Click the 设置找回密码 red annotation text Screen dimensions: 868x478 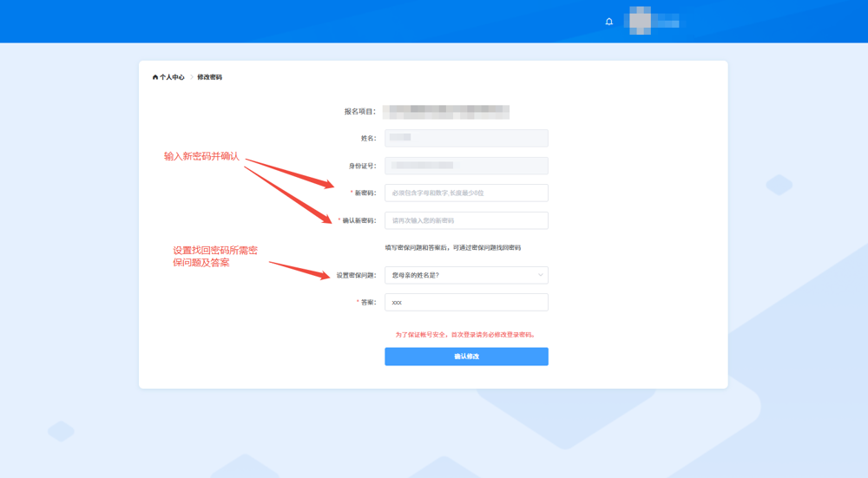pyautogui.click(x=214, y=256)
